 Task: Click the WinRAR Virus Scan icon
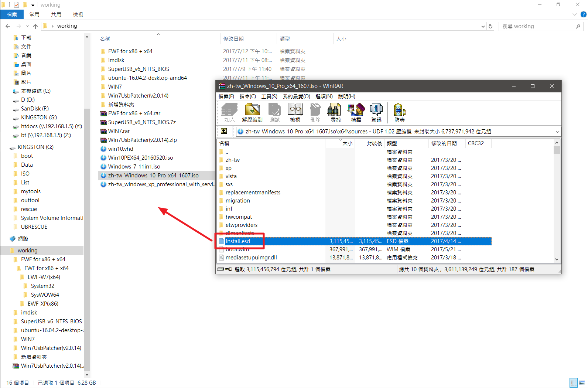399,112
